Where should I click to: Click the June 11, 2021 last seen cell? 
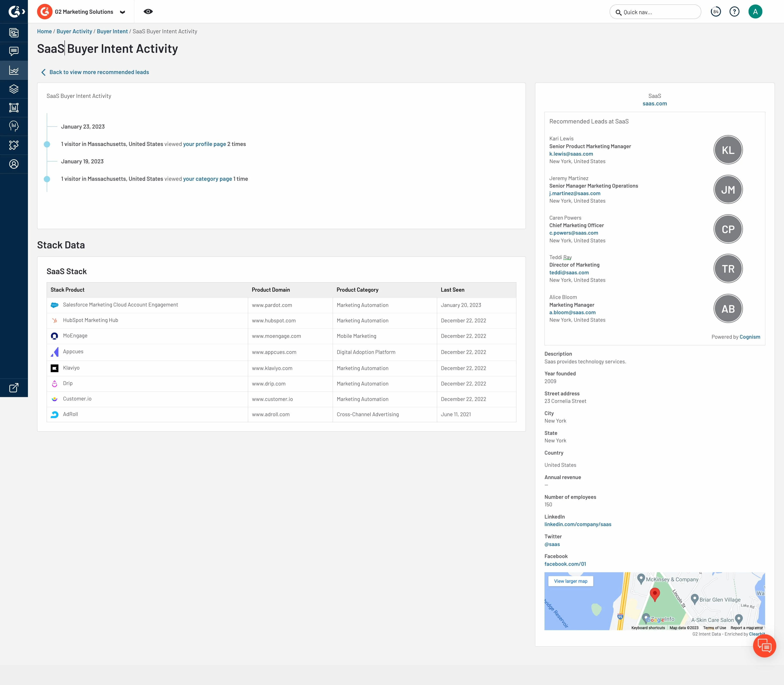pyautogui.click(x=476, y=414)
